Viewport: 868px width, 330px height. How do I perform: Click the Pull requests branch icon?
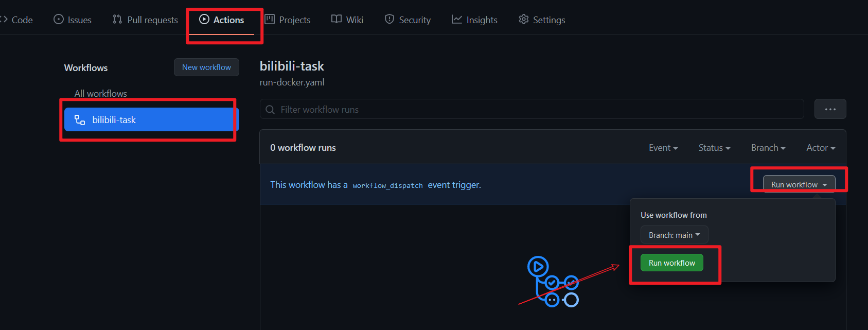117,20
